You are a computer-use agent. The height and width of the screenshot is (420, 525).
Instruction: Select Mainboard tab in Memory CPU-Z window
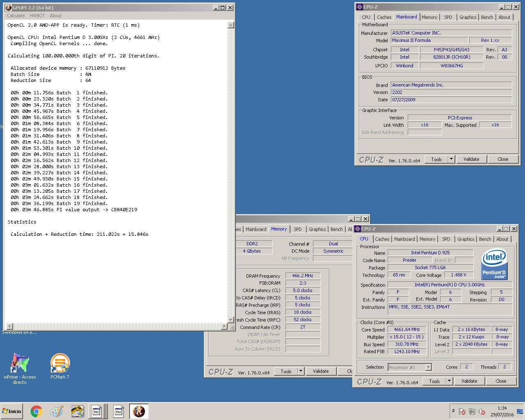coord(256,229)
